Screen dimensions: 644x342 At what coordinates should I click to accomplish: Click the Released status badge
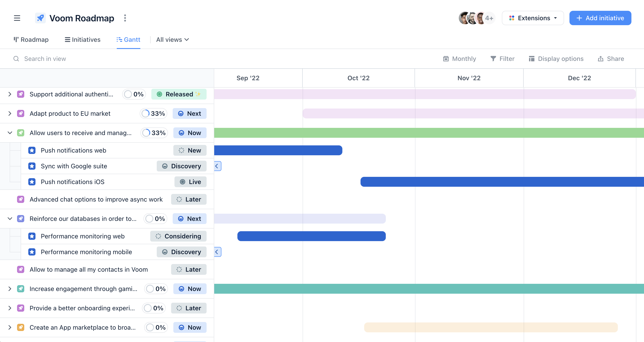179,94
